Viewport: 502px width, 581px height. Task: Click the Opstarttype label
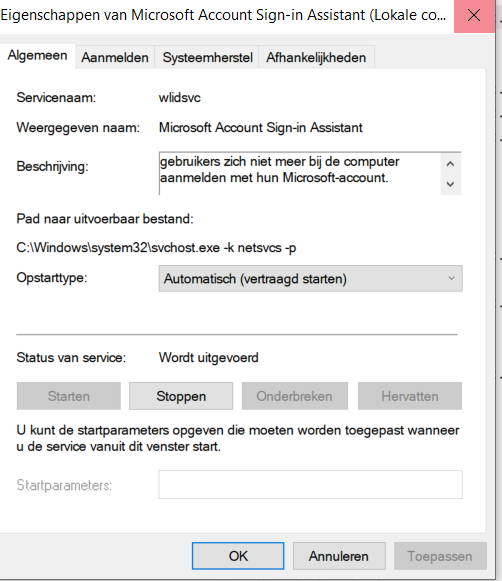pyautogui.click(x=52, y=278)
